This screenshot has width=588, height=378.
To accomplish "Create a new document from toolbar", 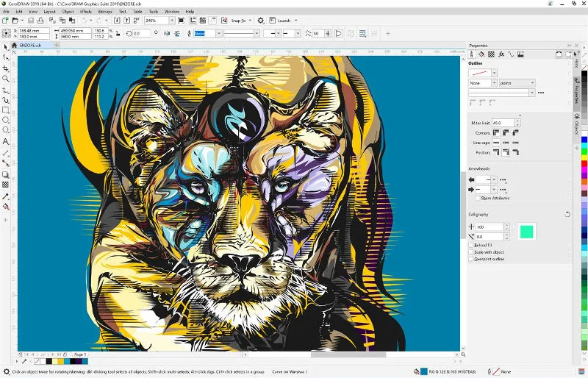I will coord(5,21).
